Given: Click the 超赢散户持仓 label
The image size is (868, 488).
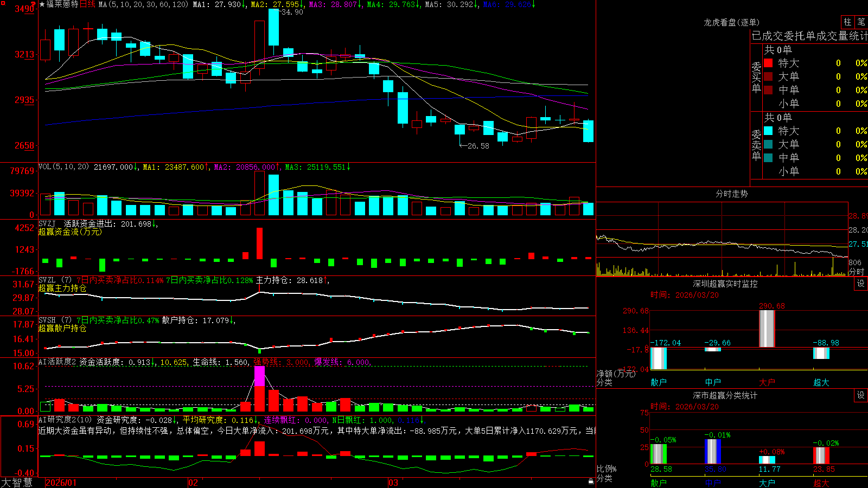Looking at the screenshot, I should point(62,329).
